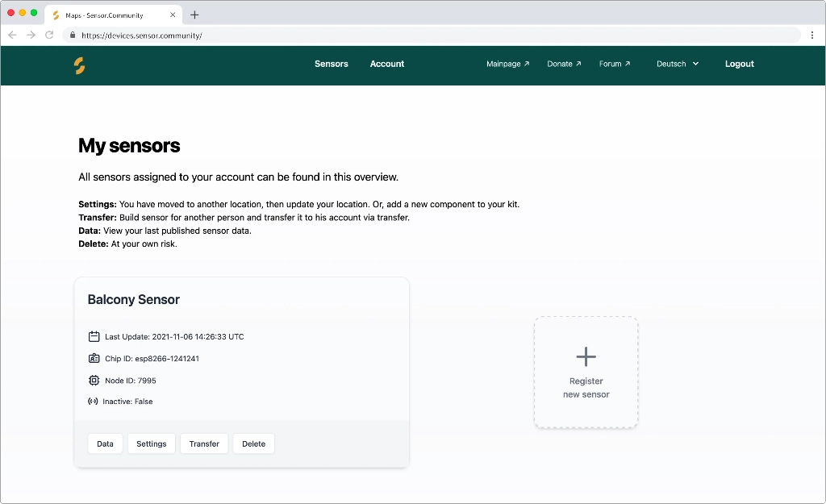Click the external link arrow next to Mainpage
Viewport: 826px width, 504px height.
[527, 63]
